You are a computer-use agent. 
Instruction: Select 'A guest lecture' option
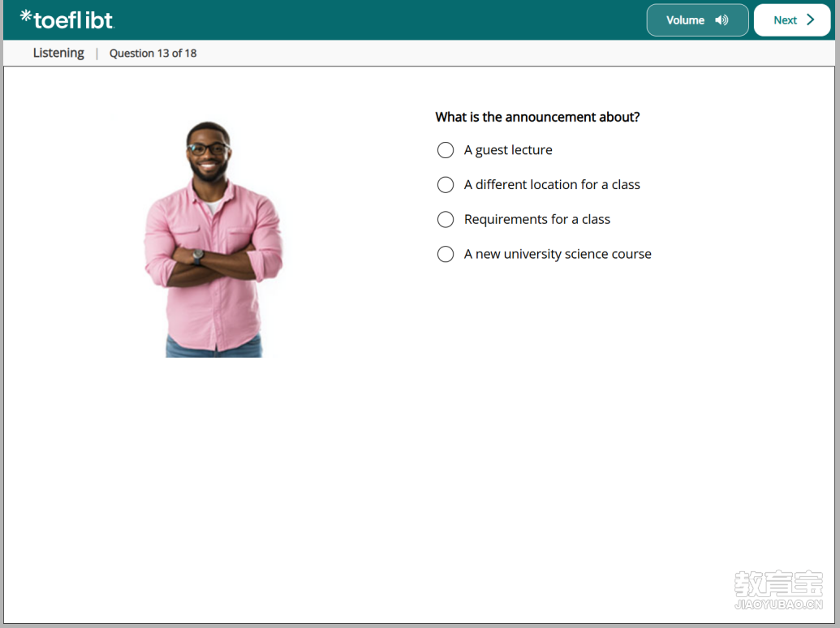point(446,150)
